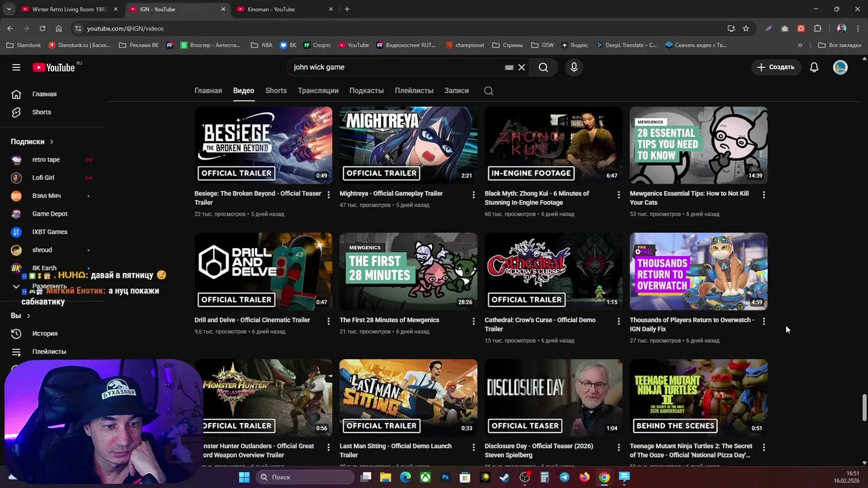
Task: Reload the page
Action: (42, 28)
